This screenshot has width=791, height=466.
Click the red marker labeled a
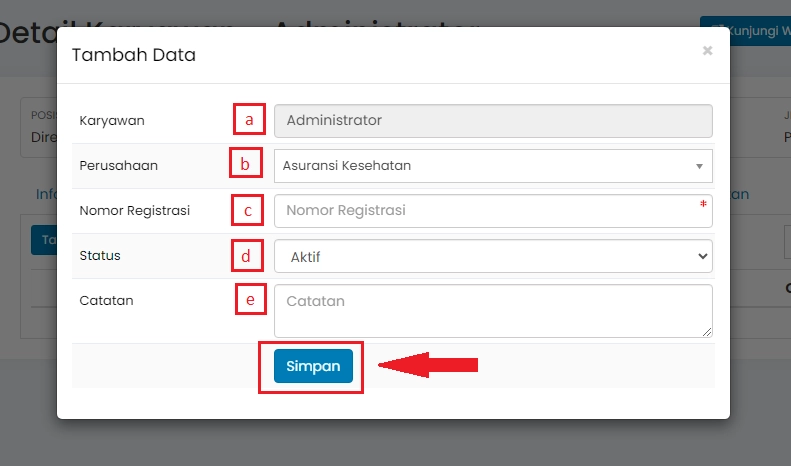250,120
